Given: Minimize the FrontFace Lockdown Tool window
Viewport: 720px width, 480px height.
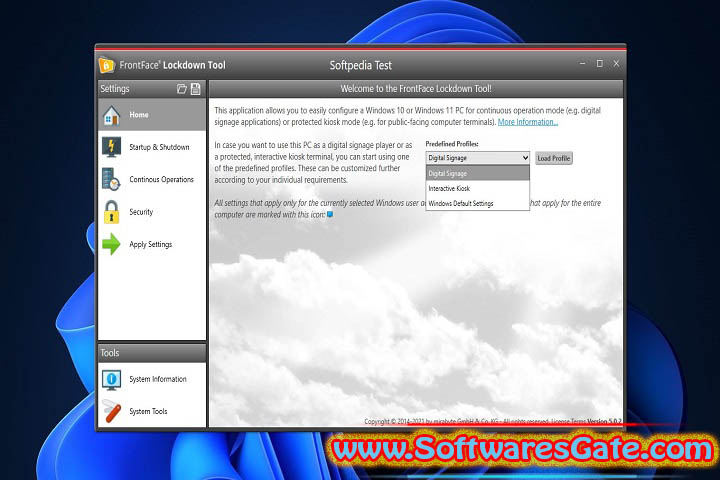Looking at the screenshot, I should (x=582, y=63).
